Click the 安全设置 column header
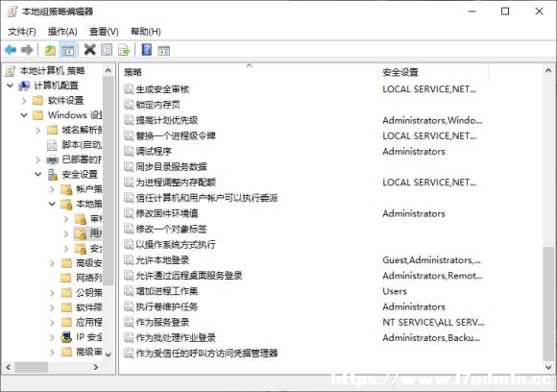This screenshot has height=392, width=557. point(433,72)
